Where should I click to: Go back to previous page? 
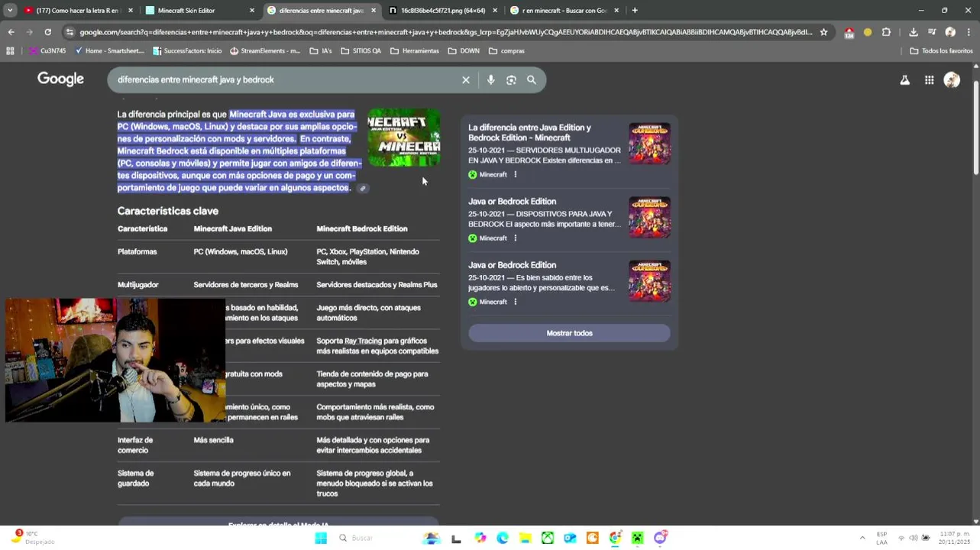tap(11, 32)
